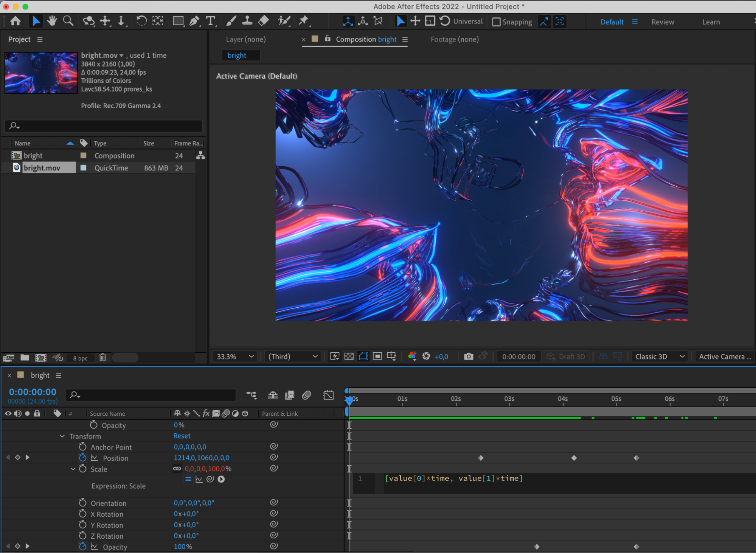756x553 pixels.
Task: Toggle the Scale constrain proportions link
Action: coord(177,469)
